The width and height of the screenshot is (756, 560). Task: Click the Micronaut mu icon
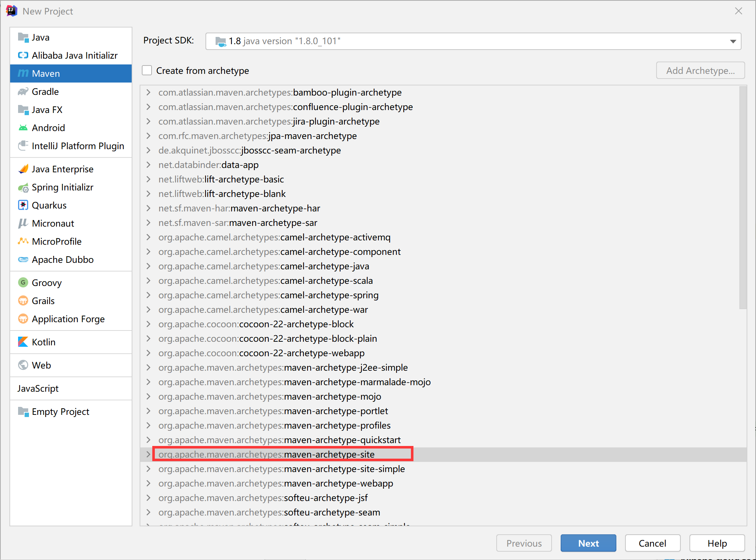(x=23, y=223)
